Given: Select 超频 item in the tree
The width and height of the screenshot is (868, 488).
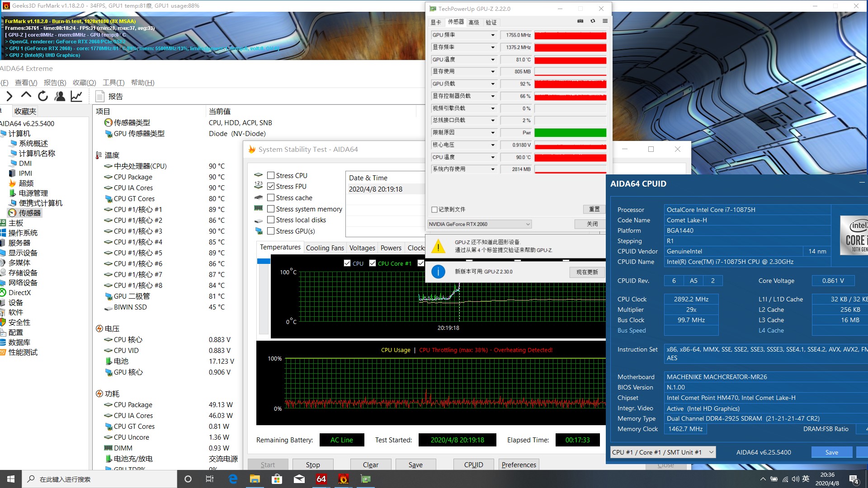Looking at the screenshot, I should point(26,183).
